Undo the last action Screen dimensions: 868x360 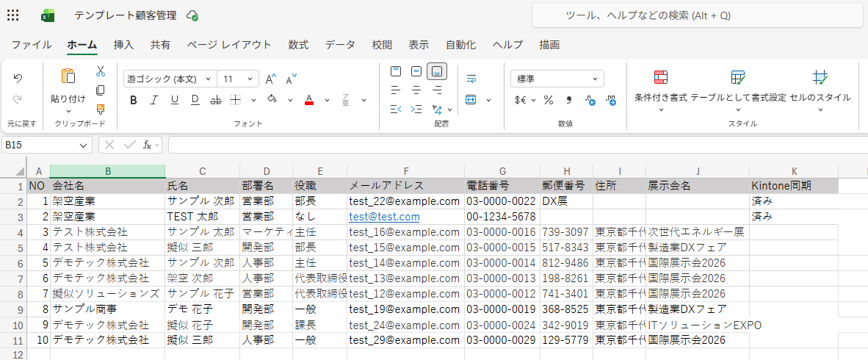tap(18, 78)
